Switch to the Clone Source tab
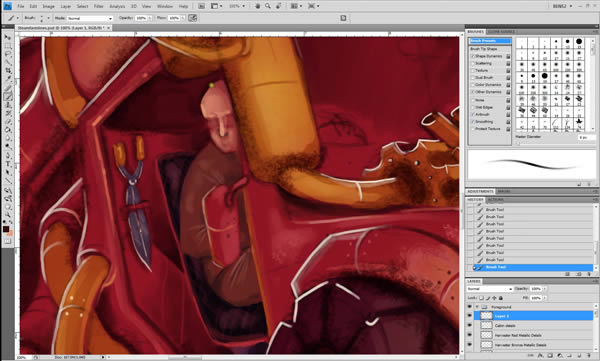This screenshot has width=600, height=361. pyautogui.click(x=501, y=32)
